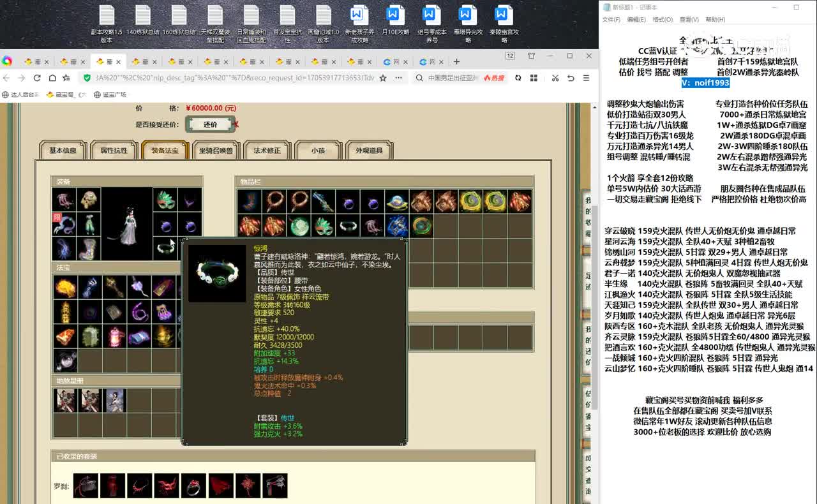Click the 热搜 hot search label
Viewport: 817px width, 504px height.
(494, 78)
